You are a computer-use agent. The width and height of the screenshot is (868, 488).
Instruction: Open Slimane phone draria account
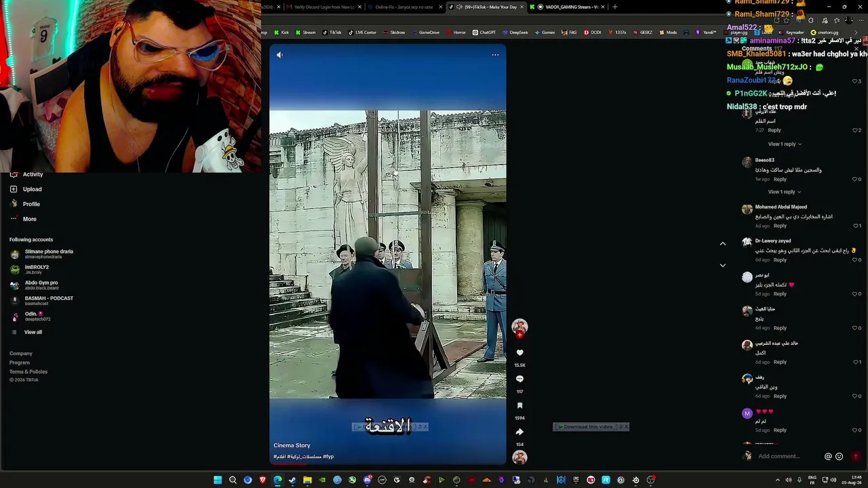(42, 254)
